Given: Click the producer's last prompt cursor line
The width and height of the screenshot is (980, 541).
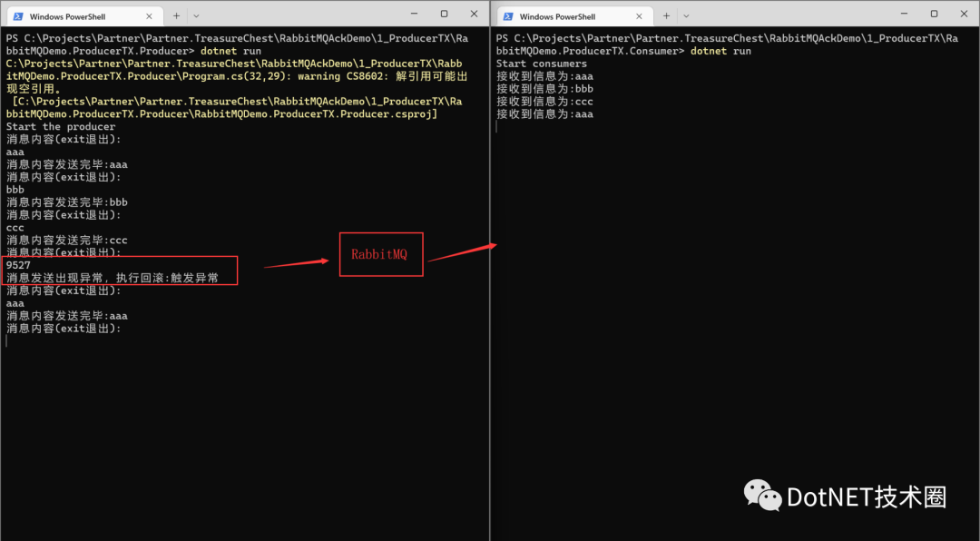Looking at the screenshot, I should pos(7,341).
